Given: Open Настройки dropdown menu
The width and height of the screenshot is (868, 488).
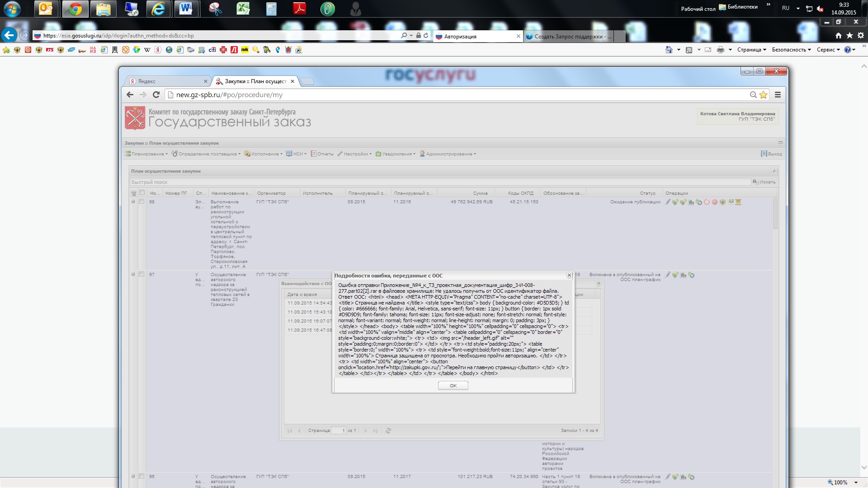Looking at the screenshot, I should pyautogui.click(x=354, y=154).
